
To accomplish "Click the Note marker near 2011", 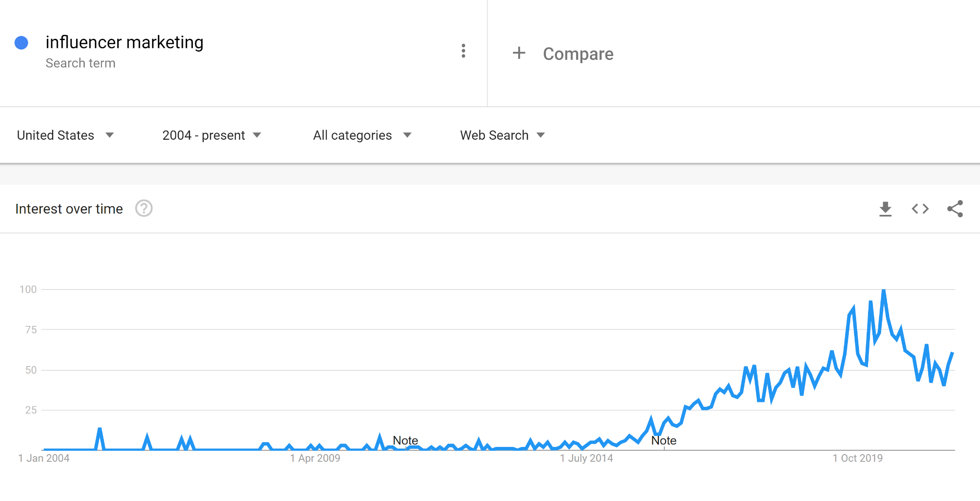I will pos(405,440).
